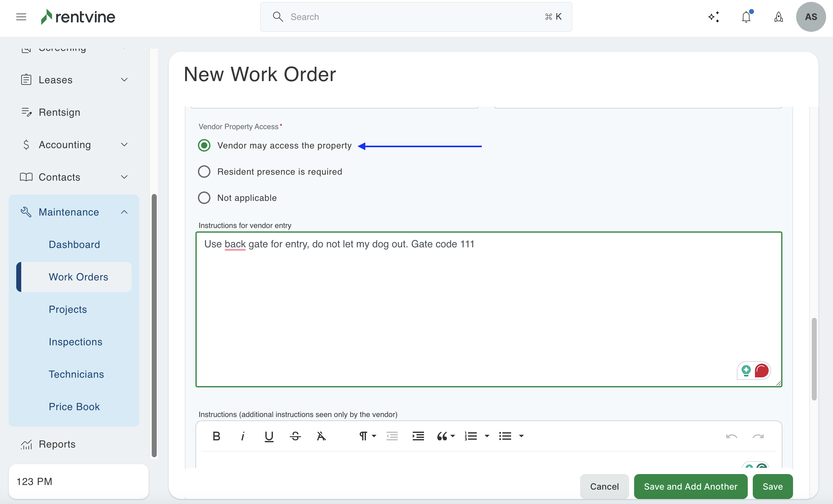Go to Technicians page
Image resolution: width=833 pixels, height=504 pixels.
tap(76, 374)
